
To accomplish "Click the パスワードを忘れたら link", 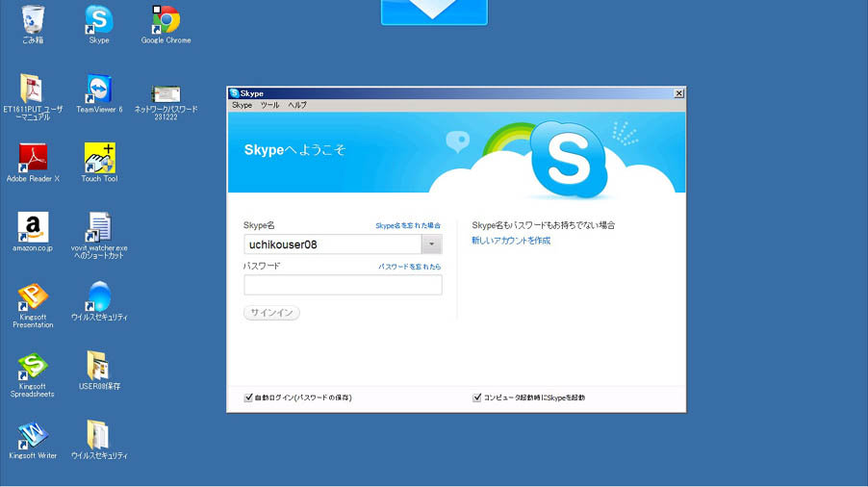I will click(410, 267).
